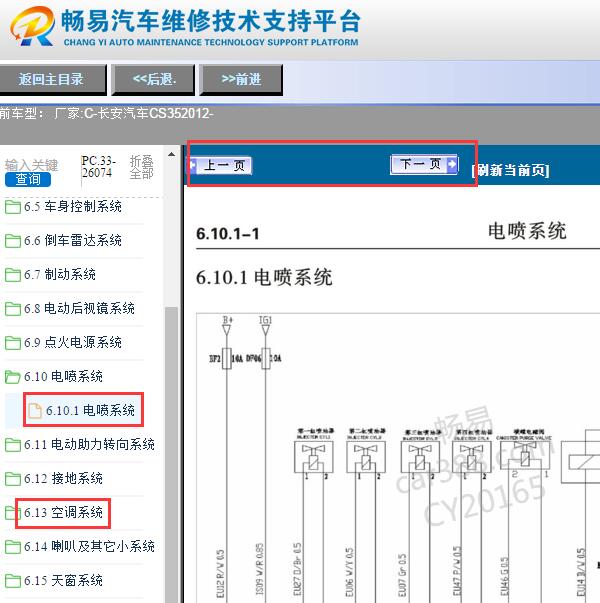Collapse the open 6.10 电喷系统 folder
Image resolution: width=600 pixels, height=603 pixels.
pyautogui.click(x=13, y=377)
